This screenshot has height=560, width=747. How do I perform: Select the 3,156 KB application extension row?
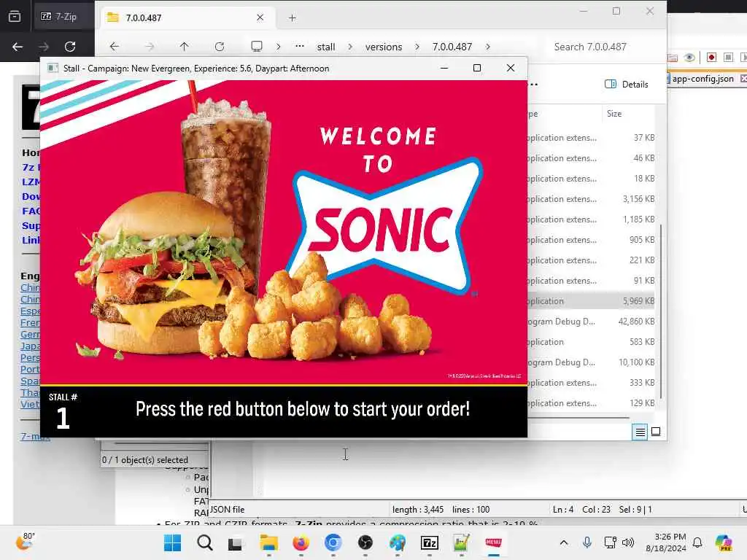point(591,199)
